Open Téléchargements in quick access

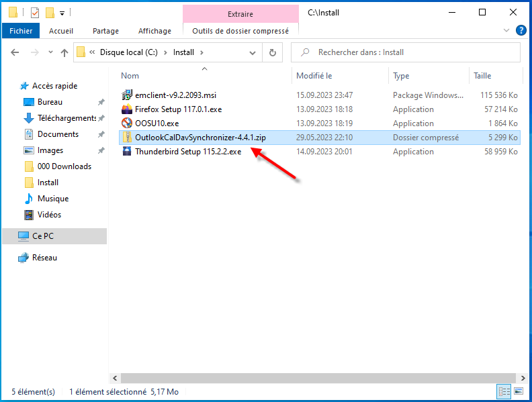click(66, 118)
